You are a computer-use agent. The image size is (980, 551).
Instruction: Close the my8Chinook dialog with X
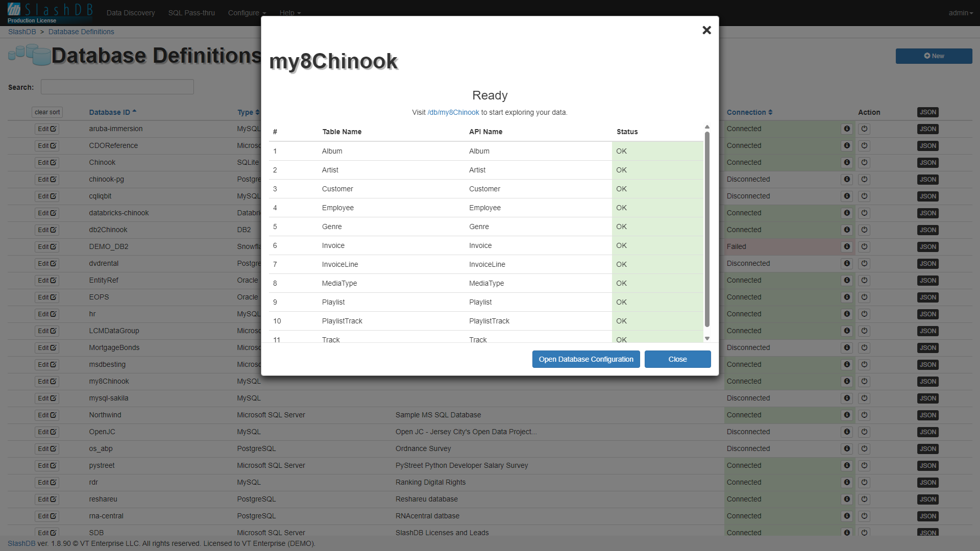point(706,30)
